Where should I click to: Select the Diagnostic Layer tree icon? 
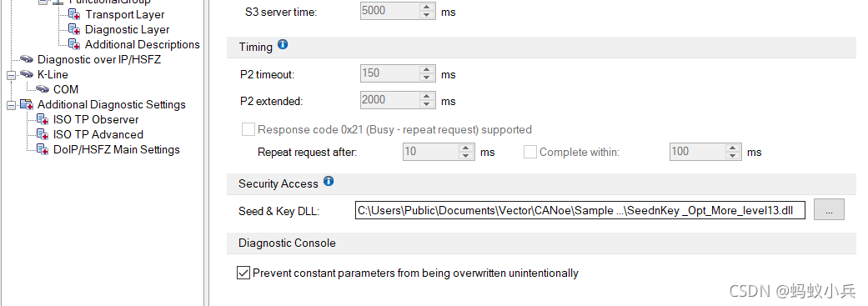coord(74,30)
